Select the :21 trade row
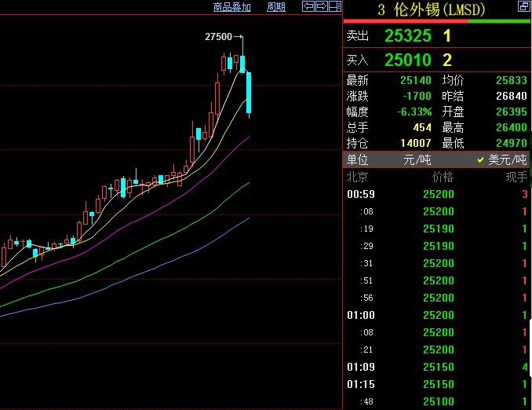 (x=437, y=350)
